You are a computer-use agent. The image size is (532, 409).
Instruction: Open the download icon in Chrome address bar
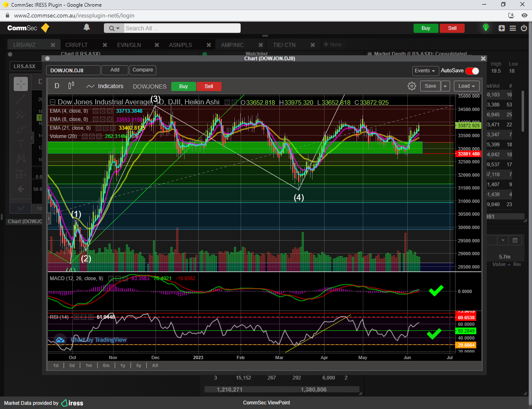pyautogui.click(x=512, y=15)
